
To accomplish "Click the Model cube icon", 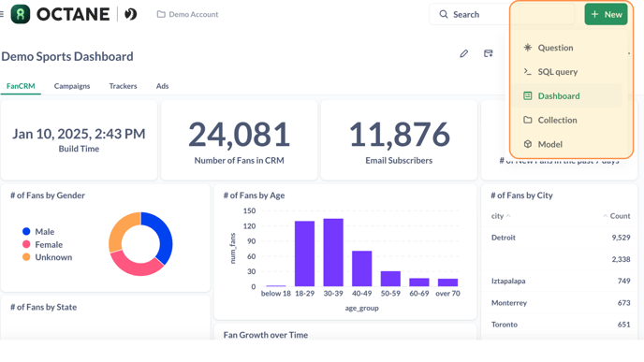I will (528, 144).
